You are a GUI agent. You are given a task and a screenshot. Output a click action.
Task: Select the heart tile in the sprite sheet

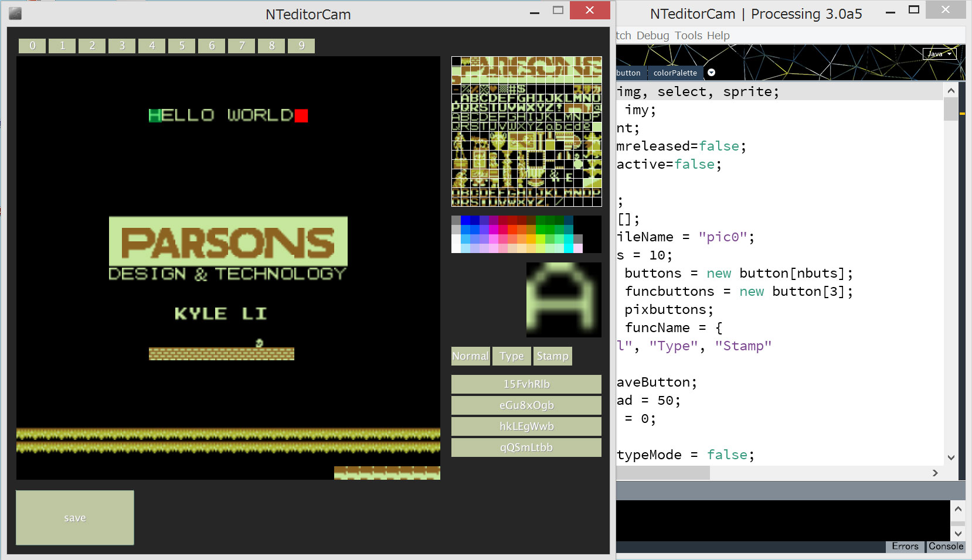494,89
